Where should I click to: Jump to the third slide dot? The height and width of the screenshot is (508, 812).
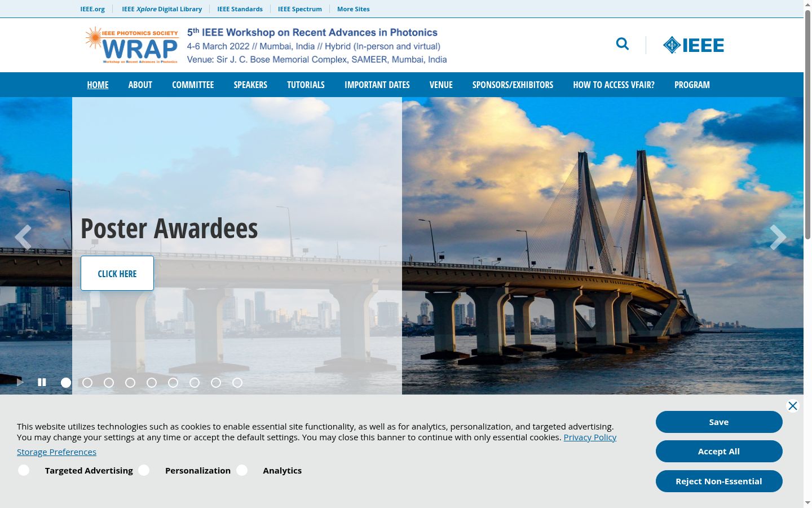click(109, 383)
